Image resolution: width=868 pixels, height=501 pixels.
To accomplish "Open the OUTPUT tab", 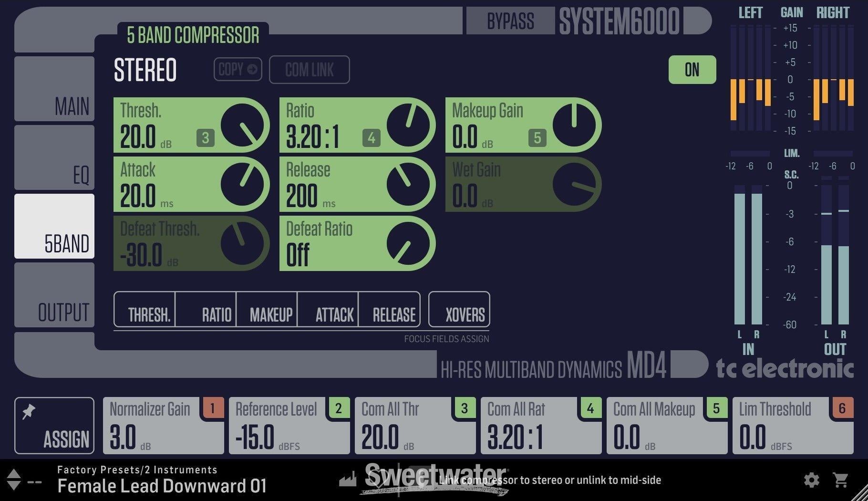I will pos(54,295).
